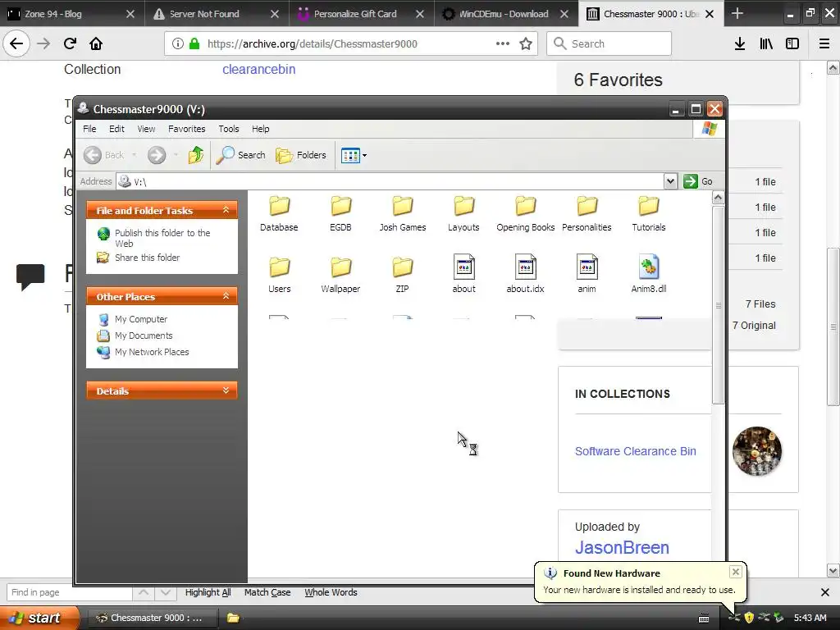Open the Database folder
The image size is (840, 630).
coord(279,213)
